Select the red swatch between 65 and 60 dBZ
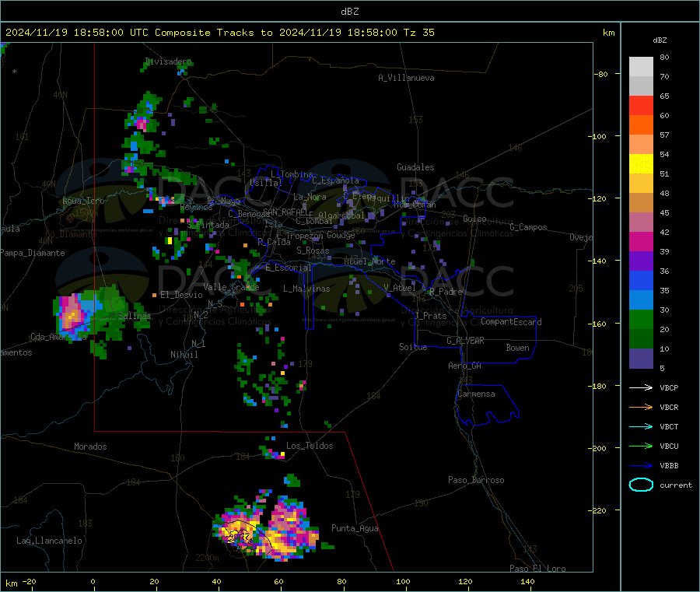Screen dimensions: 700x592 [641, 105]
